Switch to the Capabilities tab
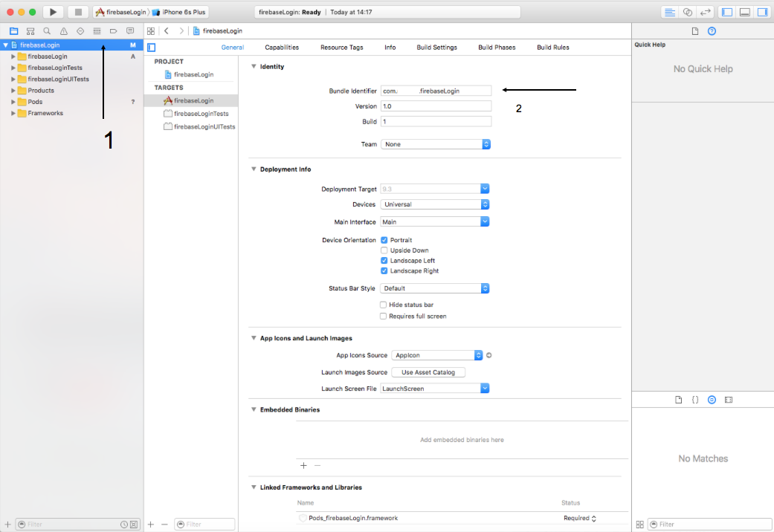This screenshot has height=532, width=774. click(x=282, y=48)
